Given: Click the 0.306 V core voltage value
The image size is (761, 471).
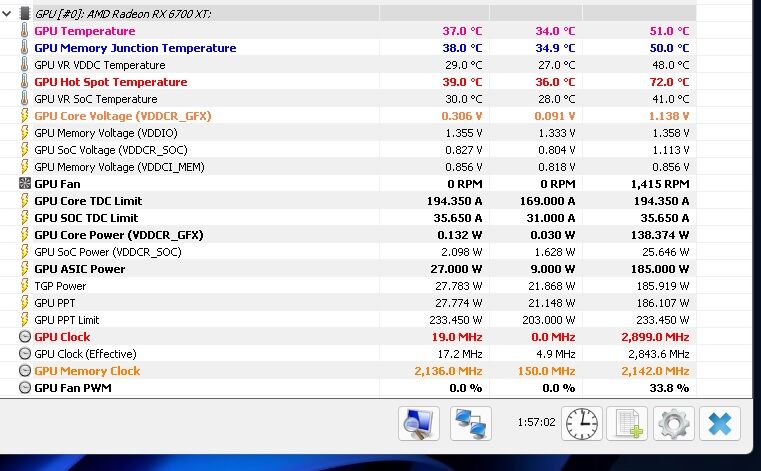Looking at the screenshot, I should (x=462, y=116).
